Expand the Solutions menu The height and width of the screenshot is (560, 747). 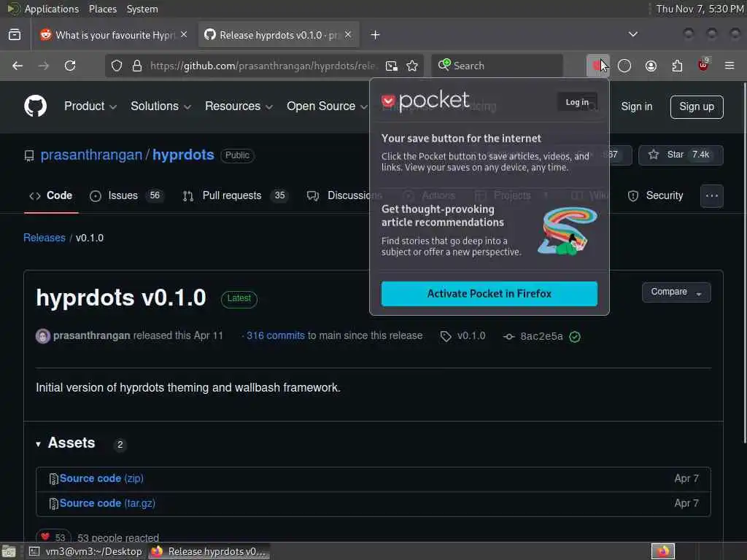[160, 106]
